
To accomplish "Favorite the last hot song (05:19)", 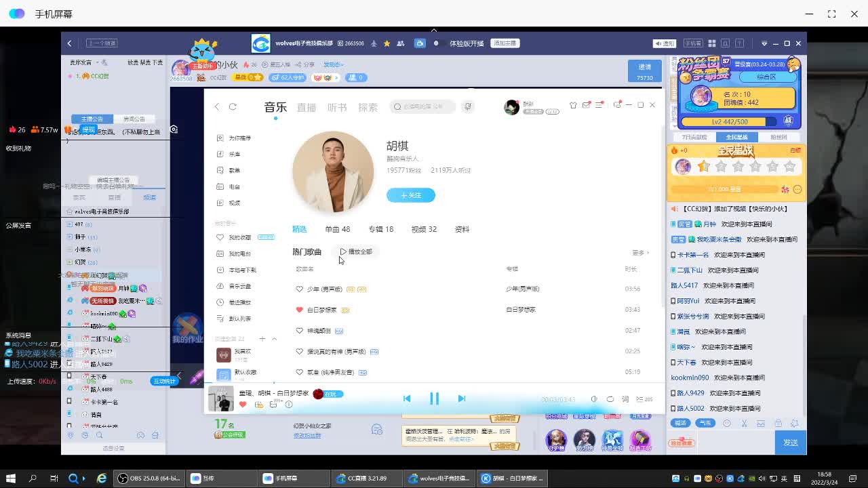I will [x=299, y=372].
